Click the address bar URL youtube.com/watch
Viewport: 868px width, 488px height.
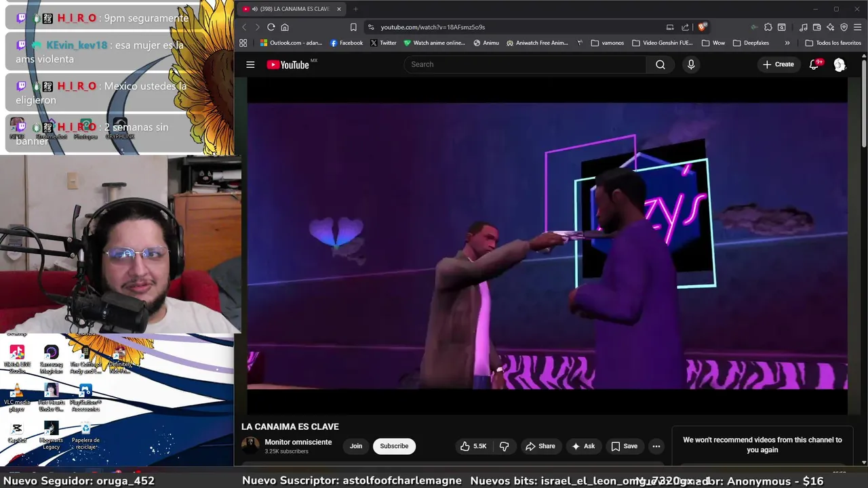(x=433, y=27)
